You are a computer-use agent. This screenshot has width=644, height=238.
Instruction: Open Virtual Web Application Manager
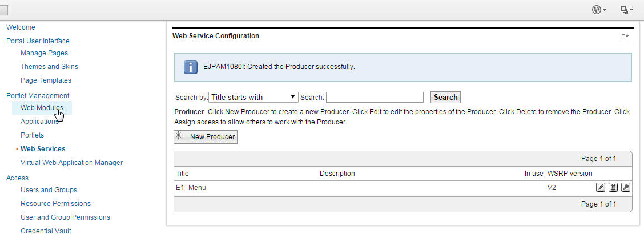pyautogui.click(x=71, y=163)
